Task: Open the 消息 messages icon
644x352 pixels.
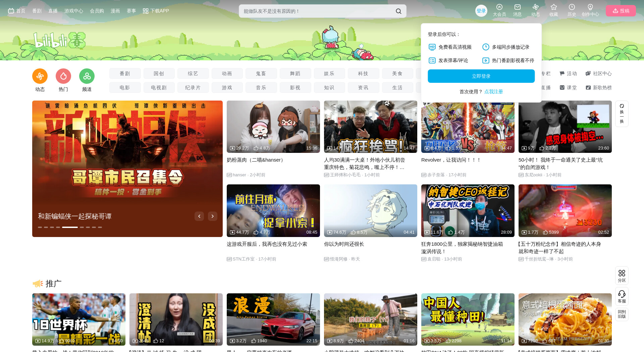Action: click(x=517, y=10)
